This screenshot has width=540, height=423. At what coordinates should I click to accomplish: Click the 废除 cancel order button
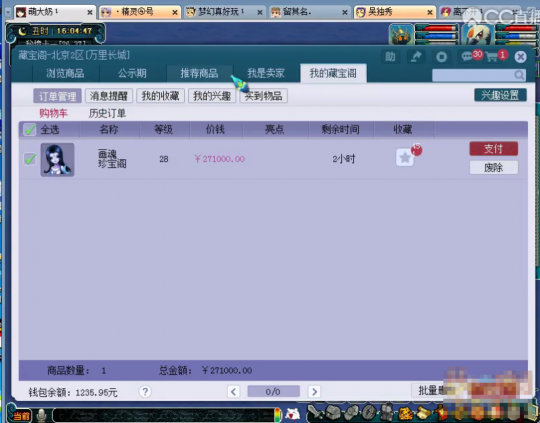494,167
